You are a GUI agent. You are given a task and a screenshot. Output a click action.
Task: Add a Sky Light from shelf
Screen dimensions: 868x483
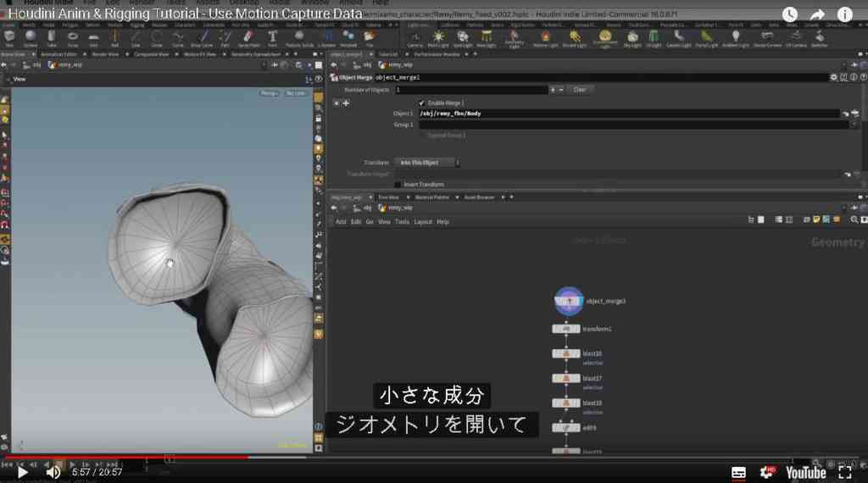pos(632,37)
